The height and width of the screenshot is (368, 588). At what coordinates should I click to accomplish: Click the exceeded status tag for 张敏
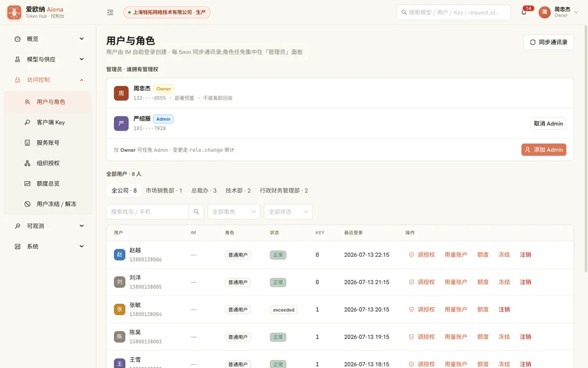click(283, 310)
